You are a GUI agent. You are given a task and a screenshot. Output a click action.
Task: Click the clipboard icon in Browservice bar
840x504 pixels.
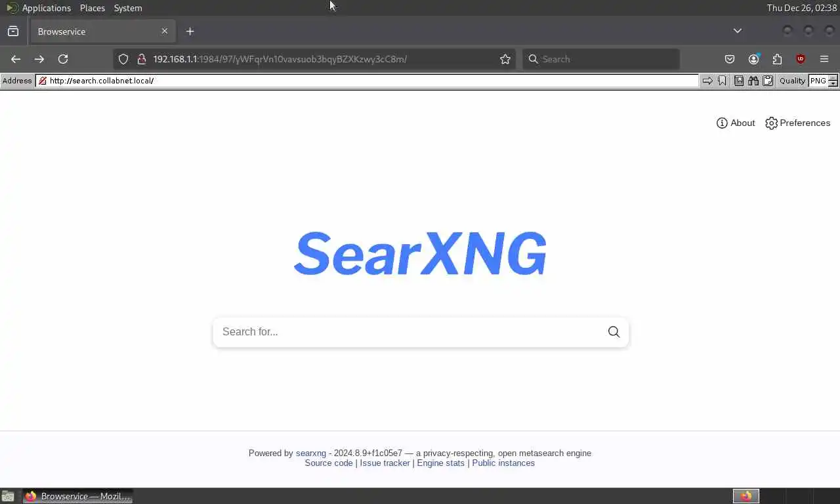click(x=766, y=81)
